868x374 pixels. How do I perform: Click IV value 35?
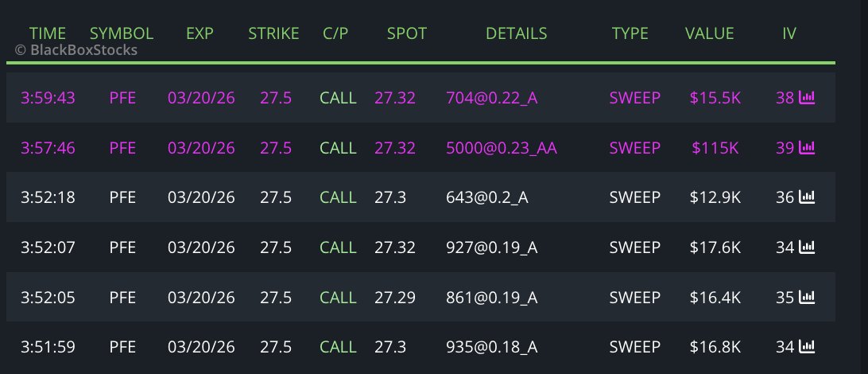(785, 298)
